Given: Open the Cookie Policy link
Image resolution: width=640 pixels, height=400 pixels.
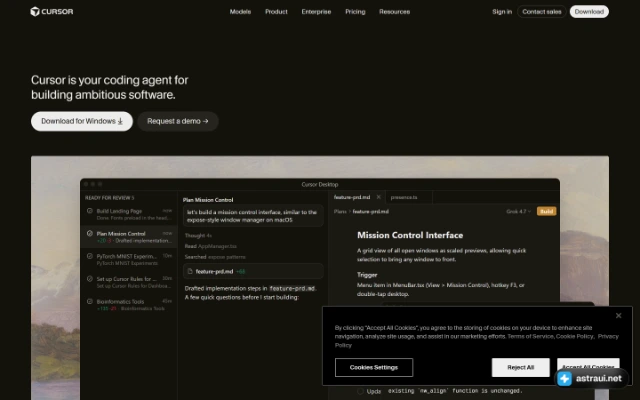Looking at the screenshot, I should click(575, 336).
